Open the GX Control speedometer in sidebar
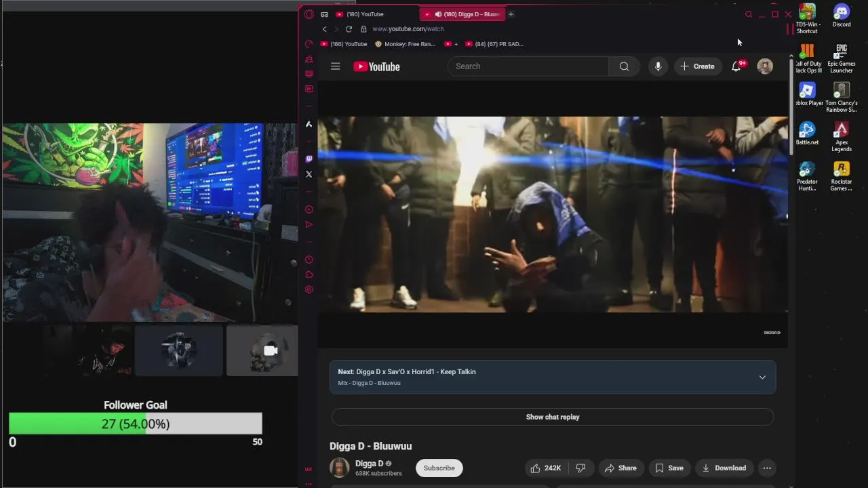 pos(309,44)
